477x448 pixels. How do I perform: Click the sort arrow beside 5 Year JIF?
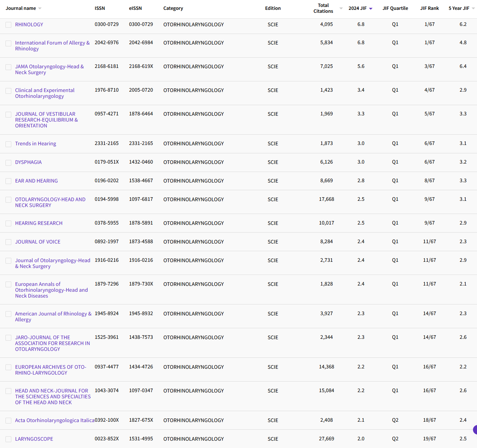pos(473,8)
